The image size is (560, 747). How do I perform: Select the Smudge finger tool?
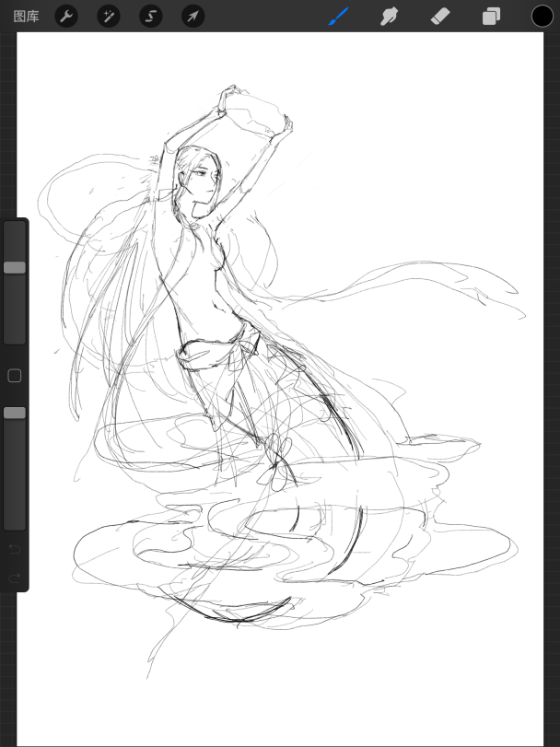(389, 17)
